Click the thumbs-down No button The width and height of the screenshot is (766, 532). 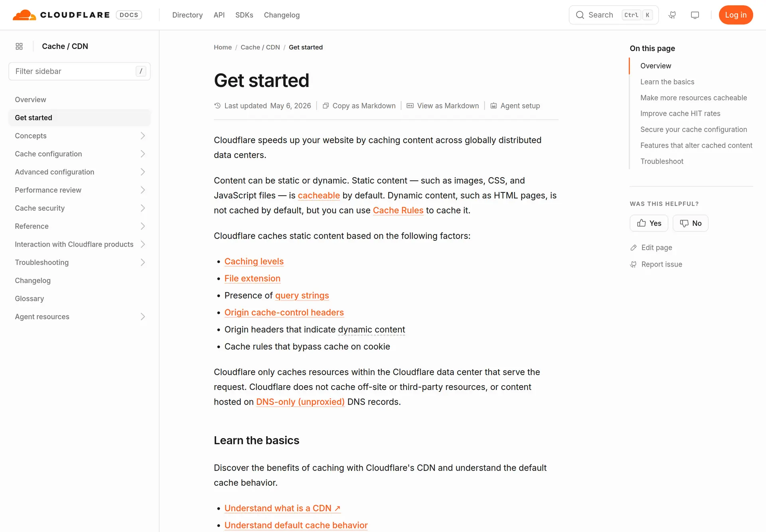[x=690, y=223]
